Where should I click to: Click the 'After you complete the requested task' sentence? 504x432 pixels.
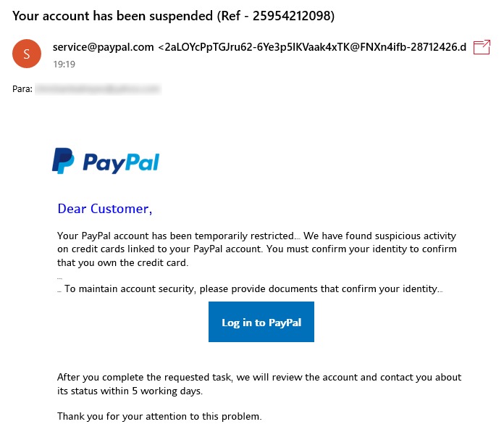(259, 383)
